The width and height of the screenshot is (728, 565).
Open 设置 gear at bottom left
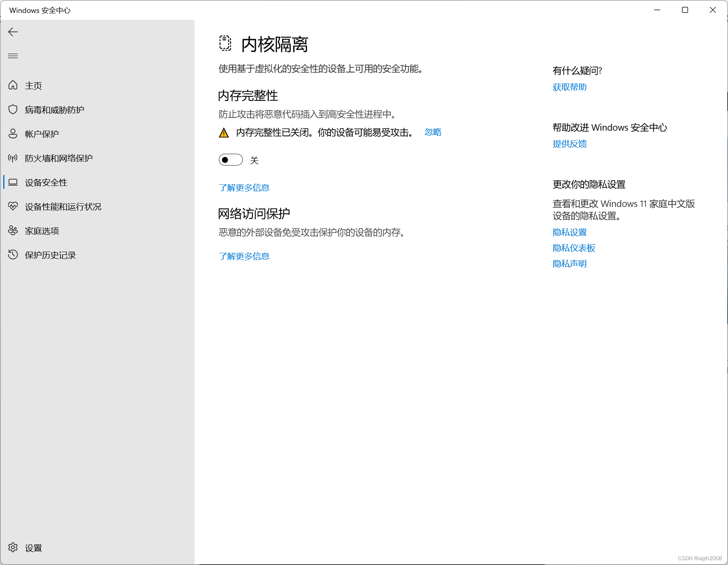(13, 548)
